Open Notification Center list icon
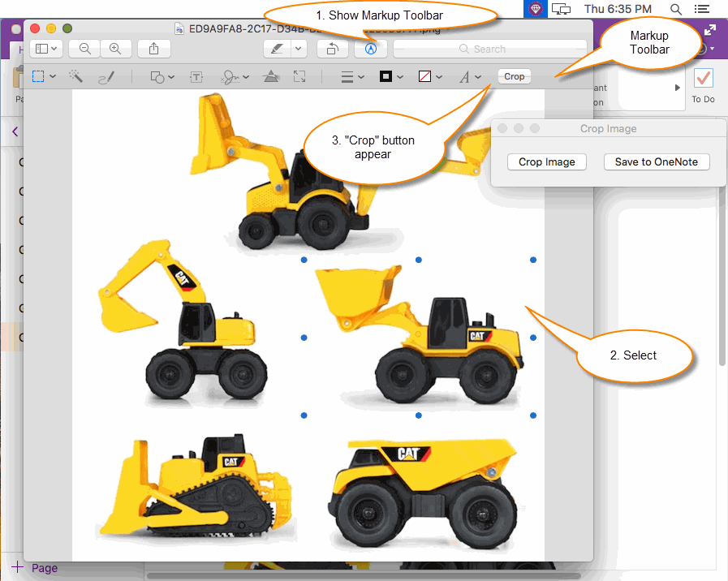Screen dimensions: 728x581 coord(701,9)
